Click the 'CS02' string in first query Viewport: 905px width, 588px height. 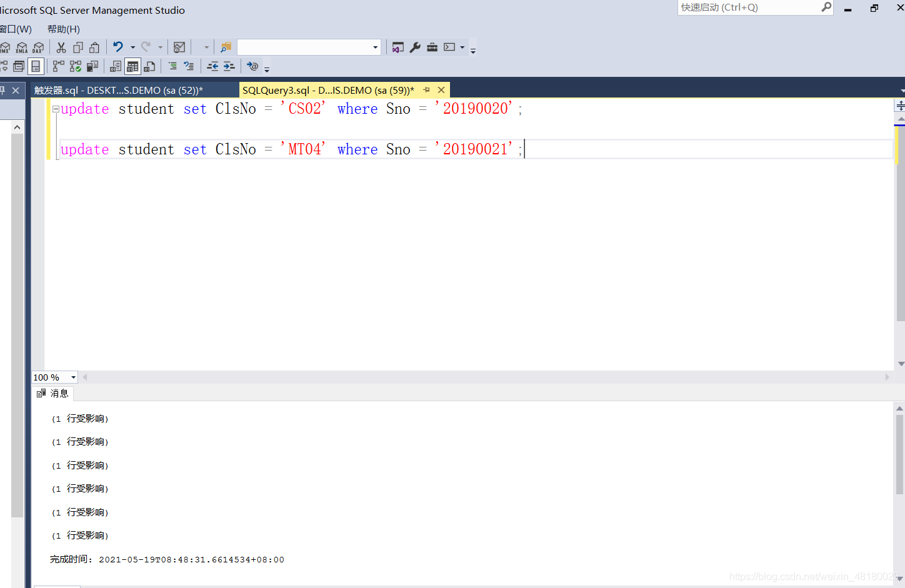coord(303,109)
